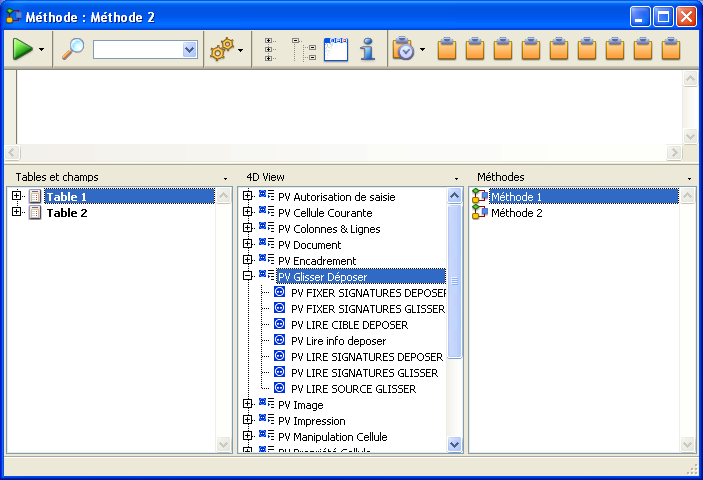The height and width of the screenshot is (480, 703).
Task: Click the green Run method arrow
Action: pyautogui.click(x=23, y=49)
